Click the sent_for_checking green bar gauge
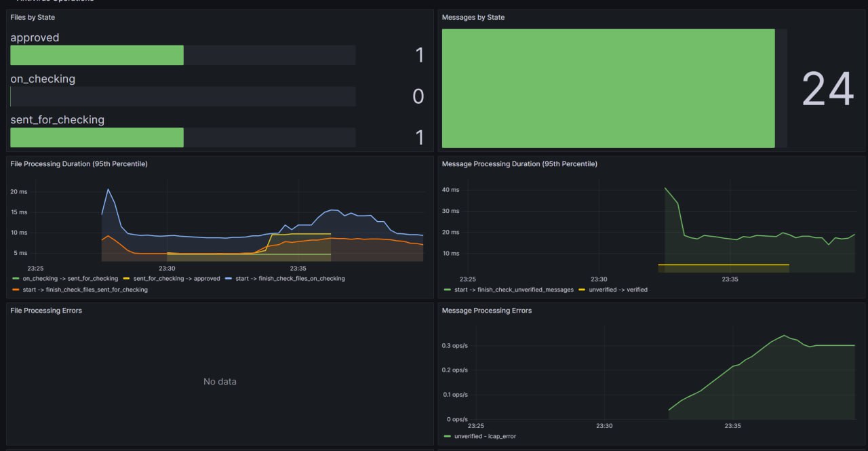The height and width of the screenshot is (451, 868). 97,137
